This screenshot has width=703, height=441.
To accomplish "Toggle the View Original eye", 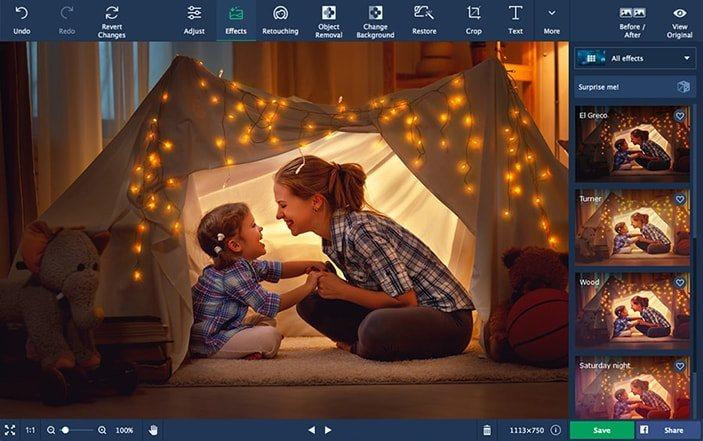I will pyautogui.click(x=680, y=19).
